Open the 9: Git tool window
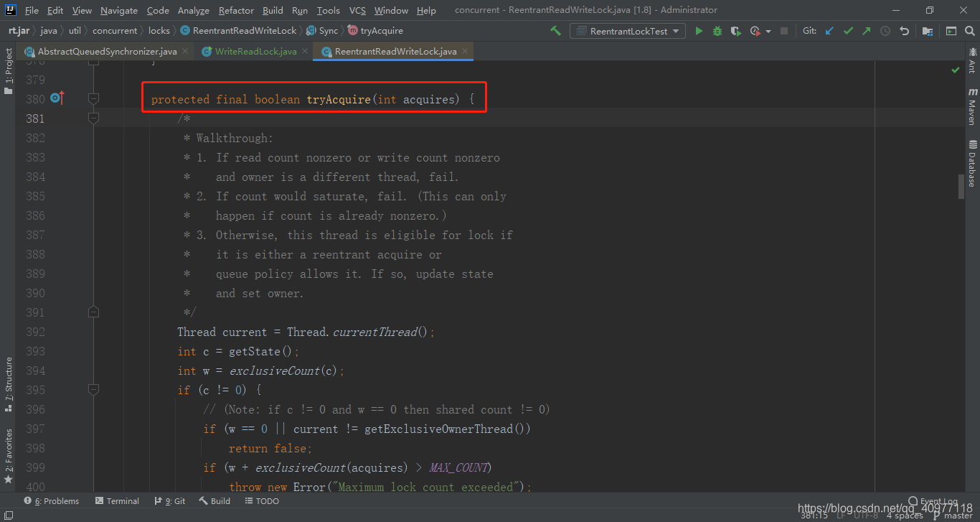This screenshot has height=522, width=980. click(169, 501)
